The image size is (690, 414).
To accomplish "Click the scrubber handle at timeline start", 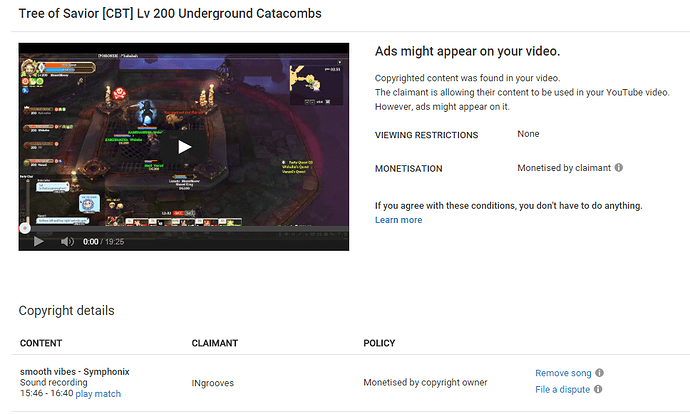I will [x=24, y=228].
